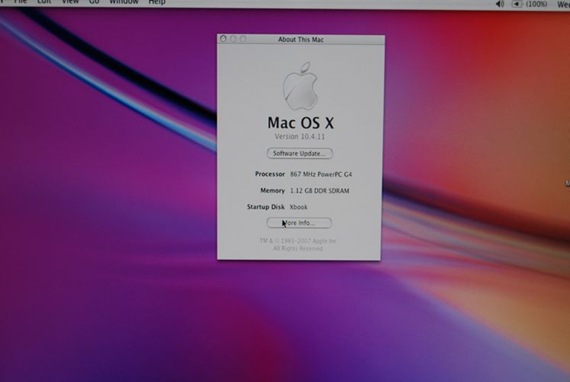The image size is (570, 382).
Task: Click the volume speaker icon in menu bar
Action: 500,4
